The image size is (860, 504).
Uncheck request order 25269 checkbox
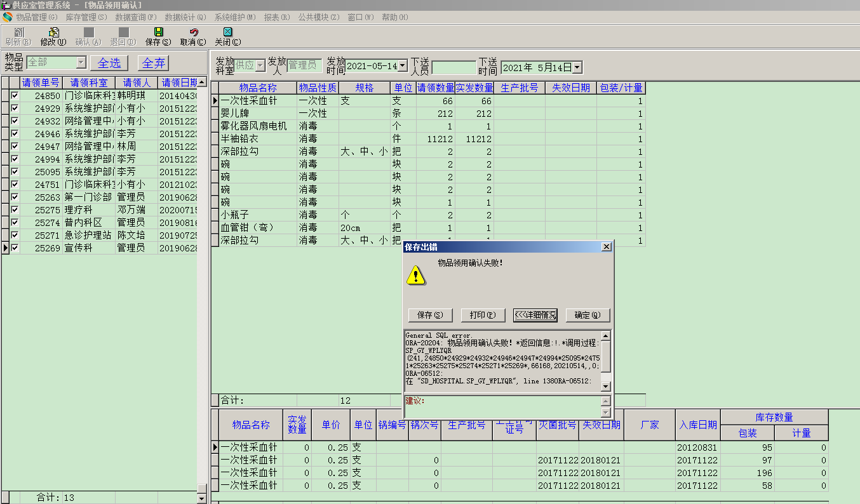pos(15,248)
